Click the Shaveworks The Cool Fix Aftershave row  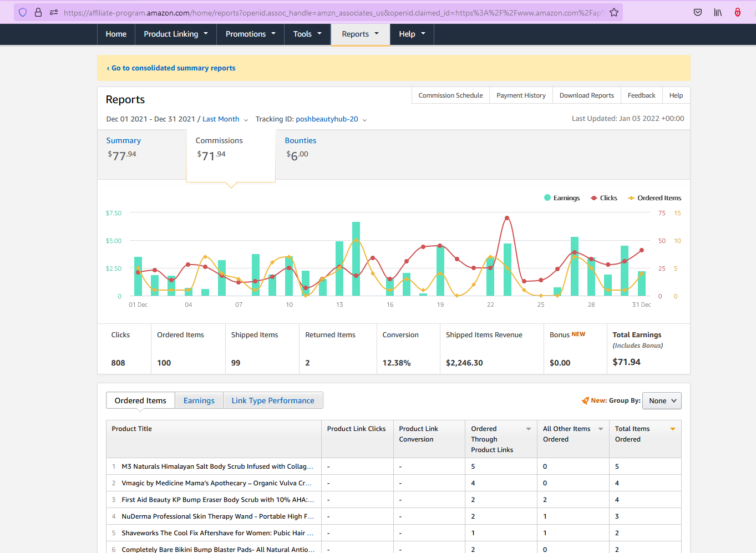tap(394, 533)
